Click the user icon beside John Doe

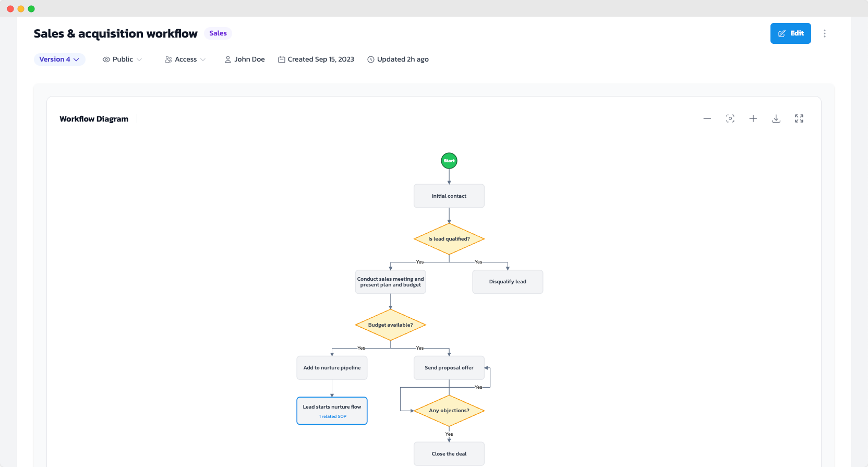[228, 59]
